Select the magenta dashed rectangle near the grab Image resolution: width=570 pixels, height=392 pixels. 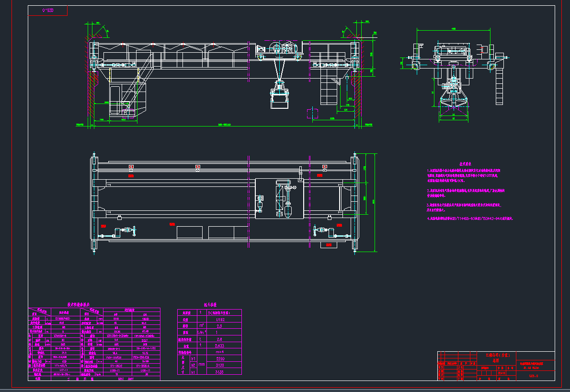[x=312, y=114]
